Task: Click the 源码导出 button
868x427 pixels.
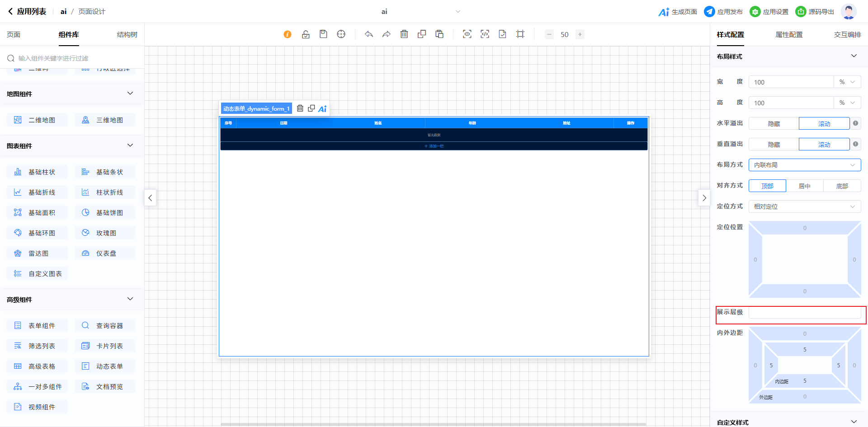Action: click(815, 12)
